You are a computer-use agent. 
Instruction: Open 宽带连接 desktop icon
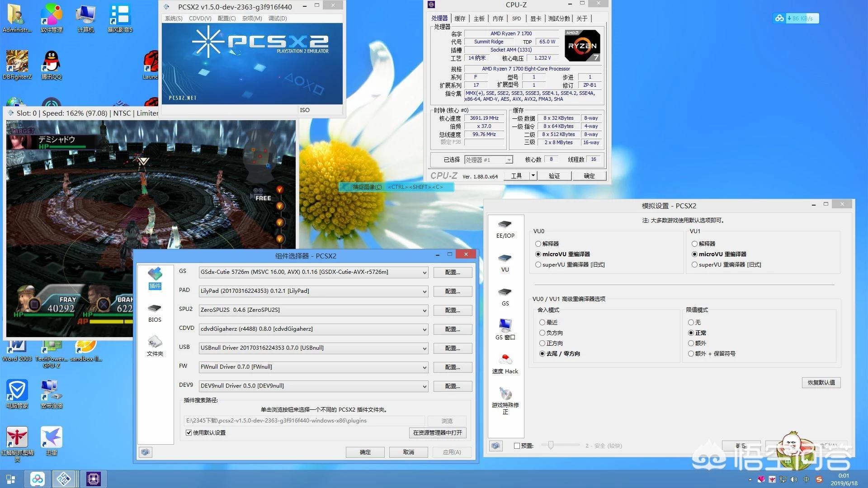(x=52, y=394)
